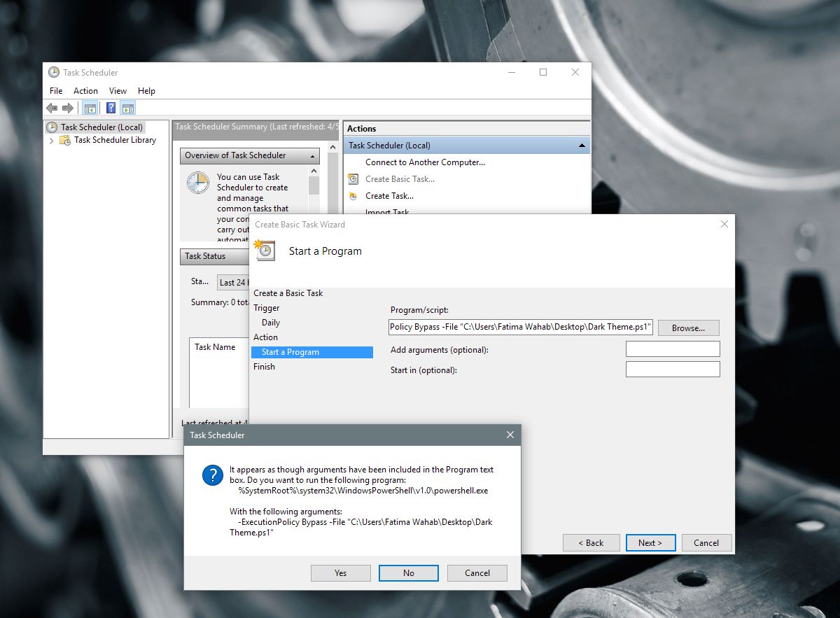This screenshot has width=840, height=618.
Task: Collapse the Task Scheduler (Local) actions group
Action: [582, 146]
